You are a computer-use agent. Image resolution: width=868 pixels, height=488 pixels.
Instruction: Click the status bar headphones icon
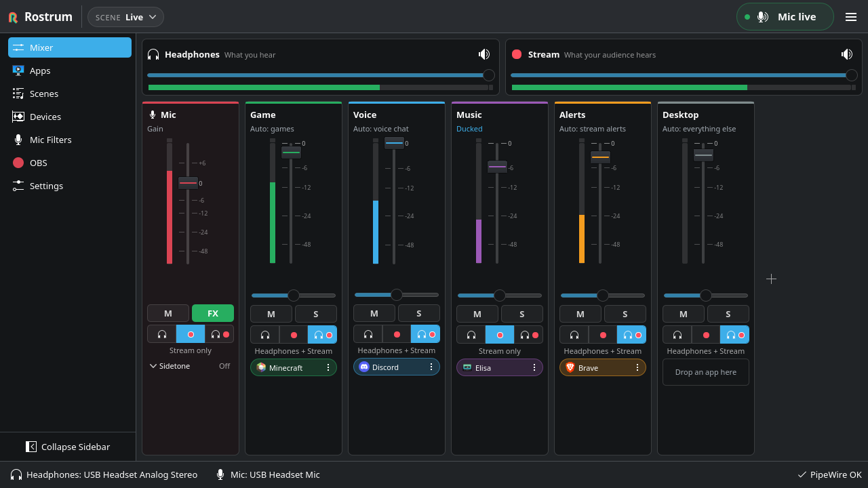(16, 474)
